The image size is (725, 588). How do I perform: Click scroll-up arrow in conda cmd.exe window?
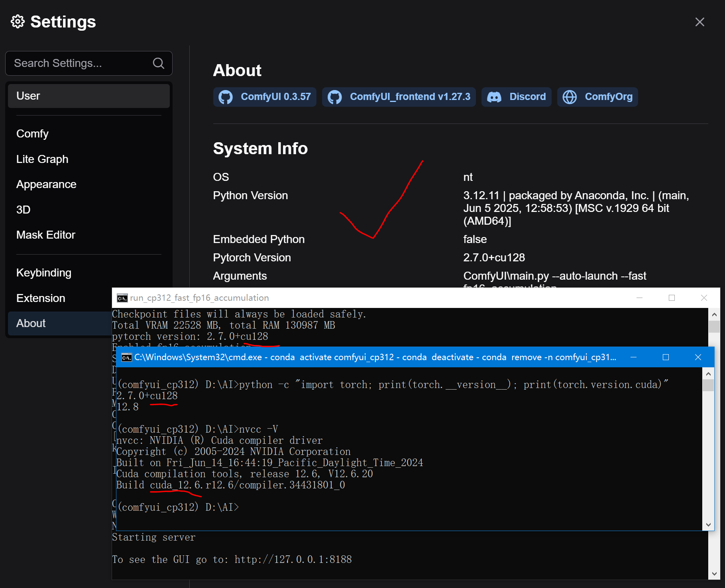click(708, 374)
